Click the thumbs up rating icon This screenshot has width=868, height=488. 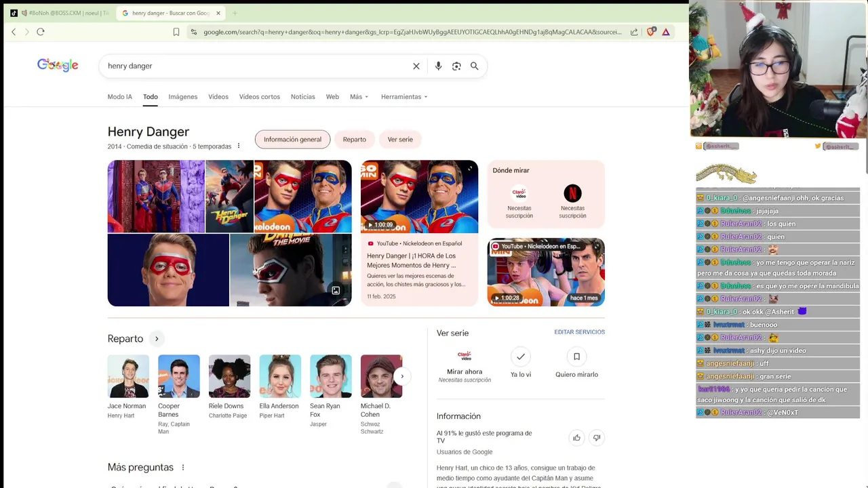[576, 438]
